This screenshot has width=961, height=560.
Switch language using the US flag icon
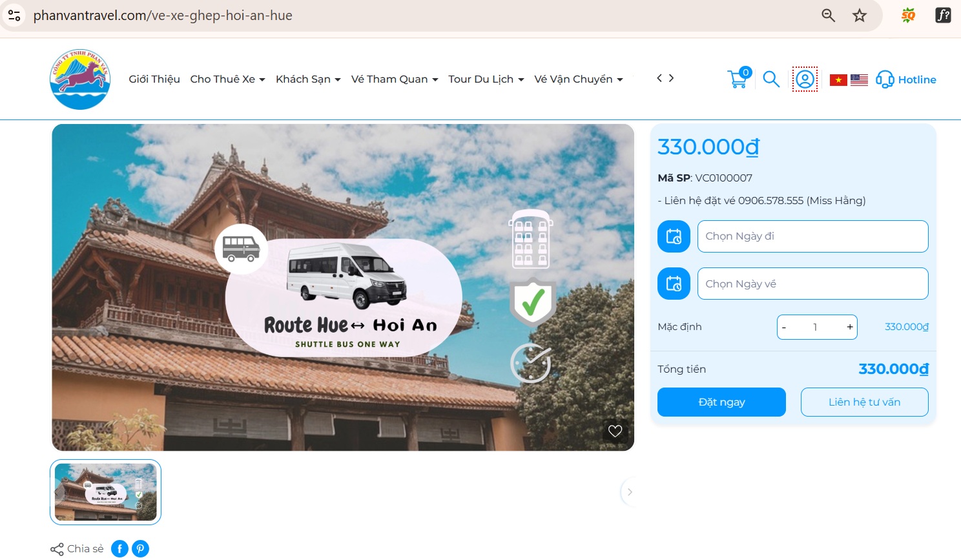860,79
